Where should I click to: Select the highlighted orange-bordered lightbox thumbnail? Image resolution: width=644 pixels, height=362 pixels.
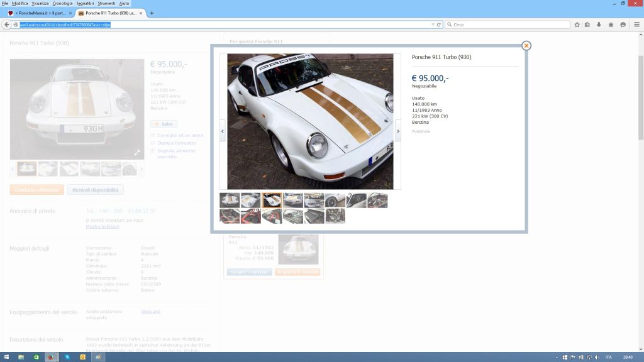click(x=272, y=200)
